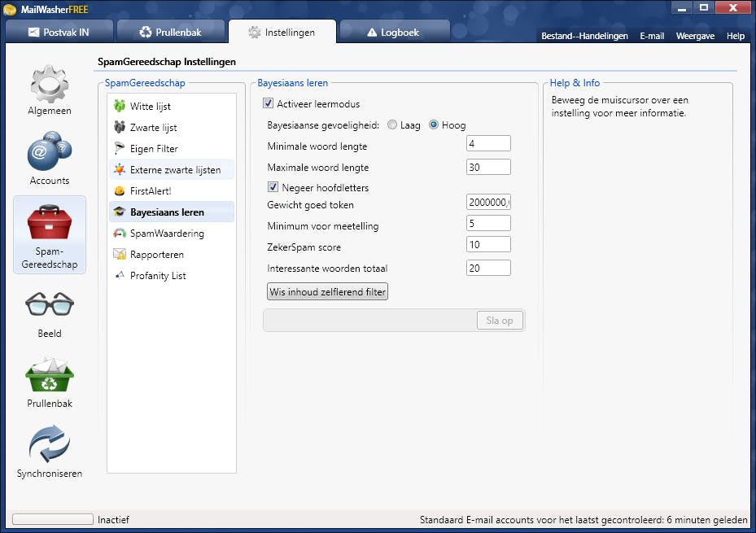The width and height of the screenshot is (756, 533).
Task: Click the Maximize window button
Action: coord(704,7)
